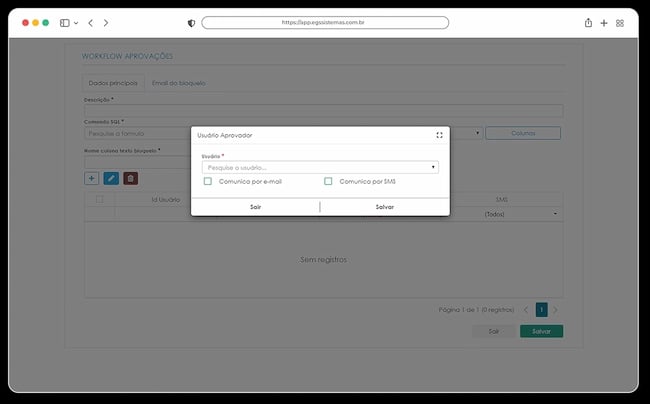Click the red delete trash icon
The width and height of the screenshot is (650, 404).
pos(131,179)
